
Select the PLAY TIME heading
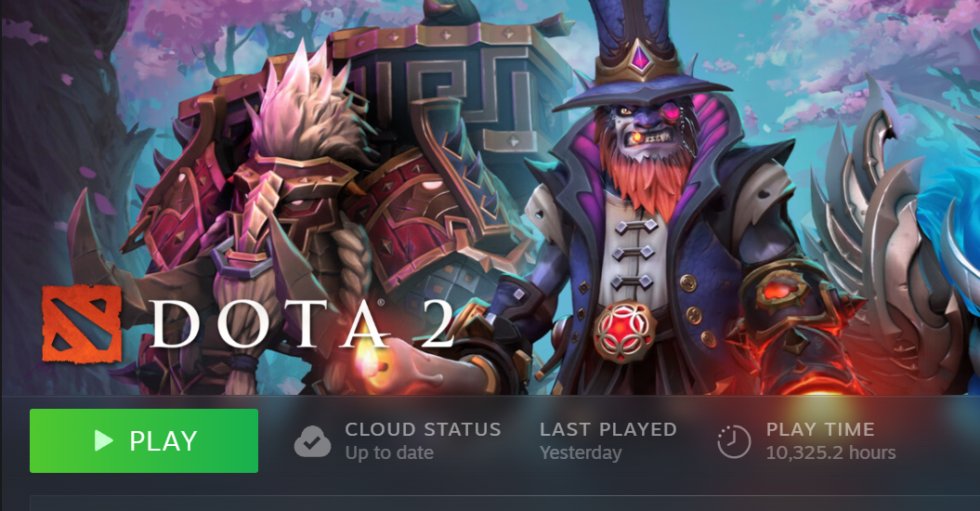pos(820,429)
